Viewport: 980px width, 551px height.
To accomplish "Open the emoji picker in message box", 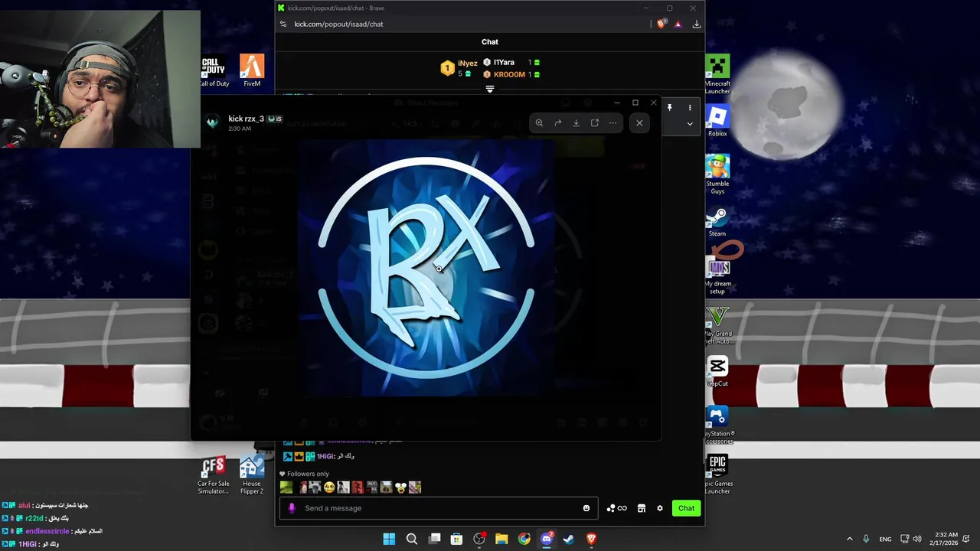I will 586,508.
